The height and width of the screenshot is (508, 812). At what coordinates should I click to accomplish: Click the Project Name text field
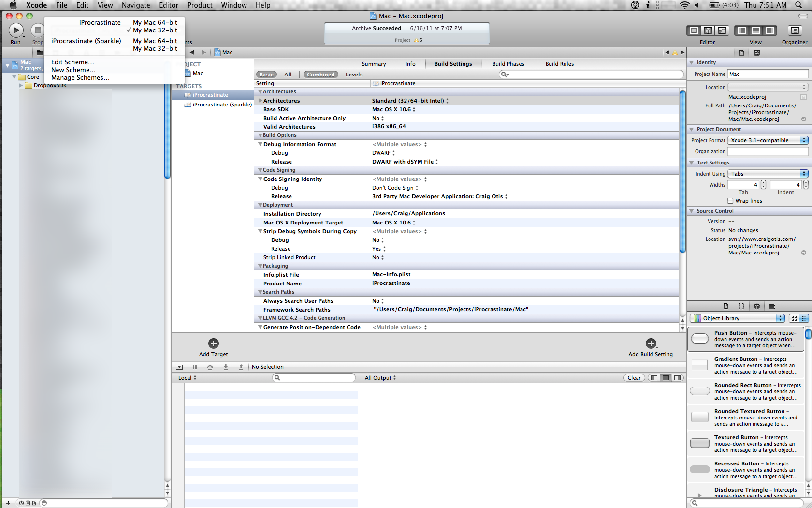768,74
